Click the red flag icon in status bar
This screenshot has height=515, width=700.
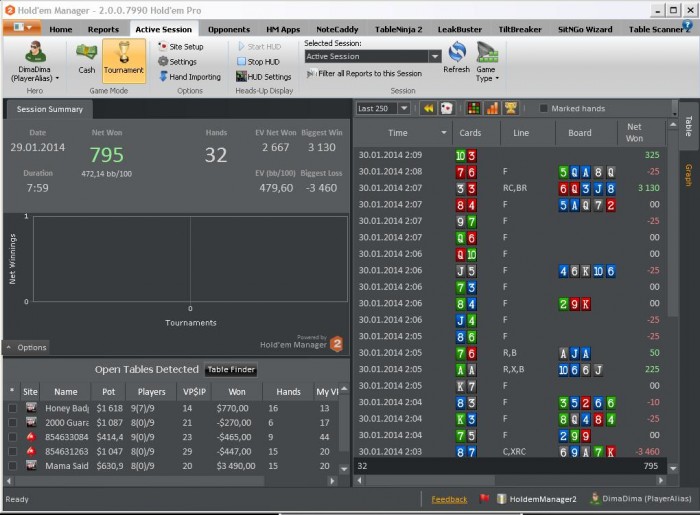click(484, 498)
